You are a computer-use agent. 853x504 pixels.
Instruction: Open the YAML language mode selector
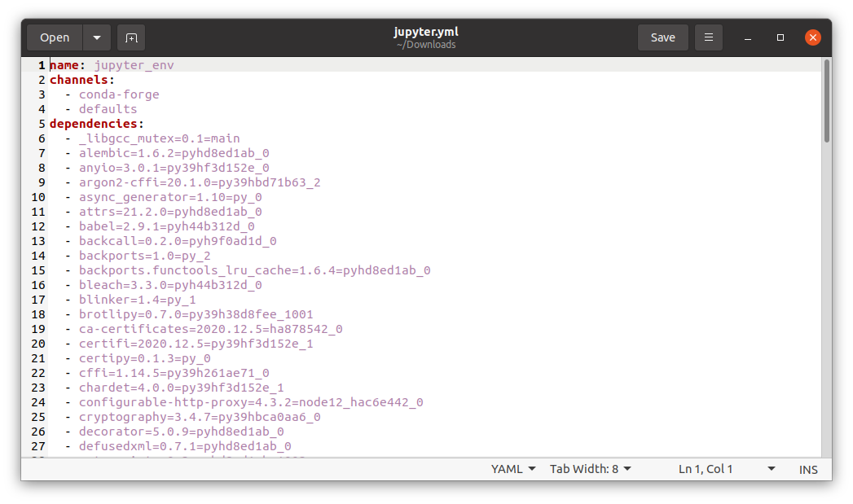click(x=512, y=468)
